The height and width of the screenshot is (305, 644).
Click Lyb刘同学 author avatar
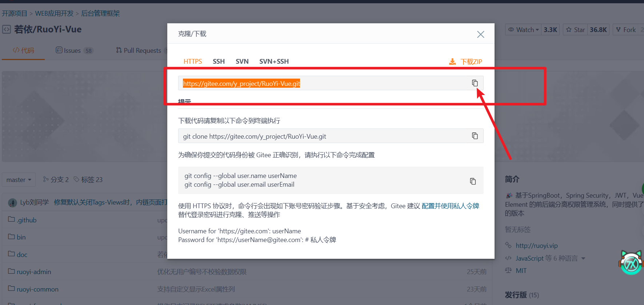point(12,203)
